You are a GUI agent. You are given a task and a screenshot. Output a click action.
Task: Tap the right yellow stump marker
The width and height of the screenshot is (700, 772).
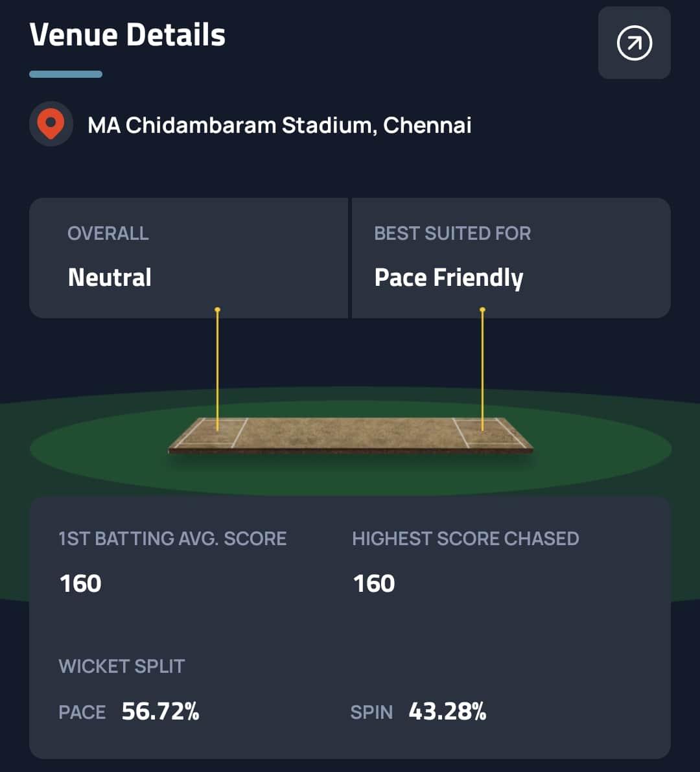point(482,368)
